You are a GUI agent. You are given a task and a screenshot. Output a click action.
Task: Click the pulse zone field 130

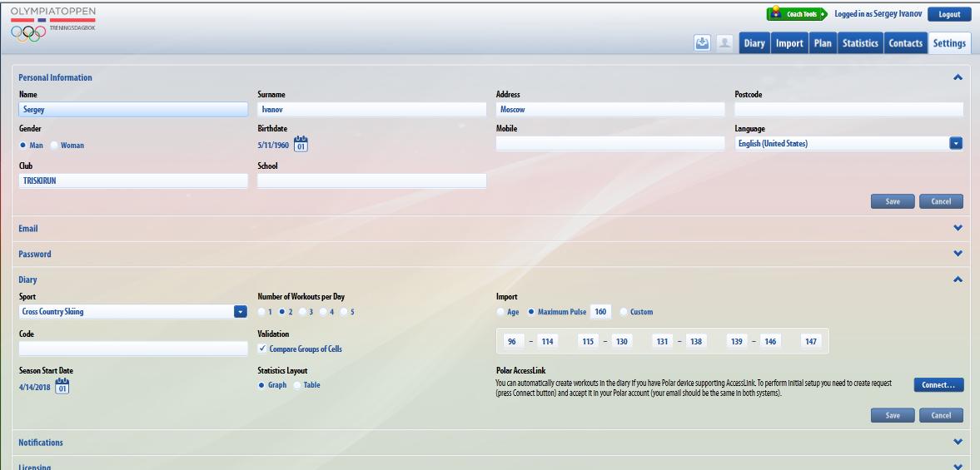click(622, 341)
